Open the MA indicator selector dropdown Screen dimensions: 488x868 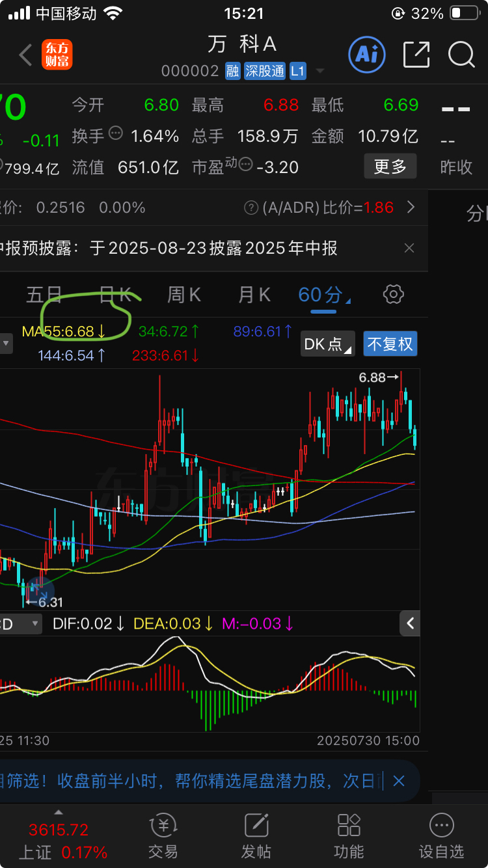[x=6, y=344]
